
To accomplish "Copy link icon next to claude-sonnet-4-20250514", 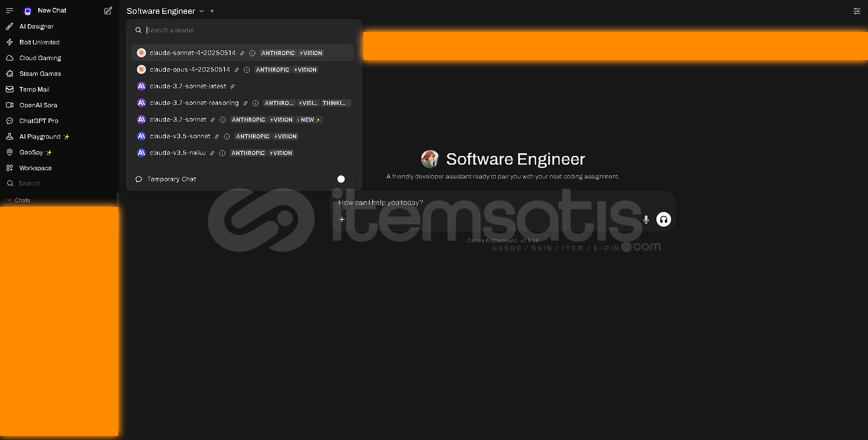I will coord(242,53).
